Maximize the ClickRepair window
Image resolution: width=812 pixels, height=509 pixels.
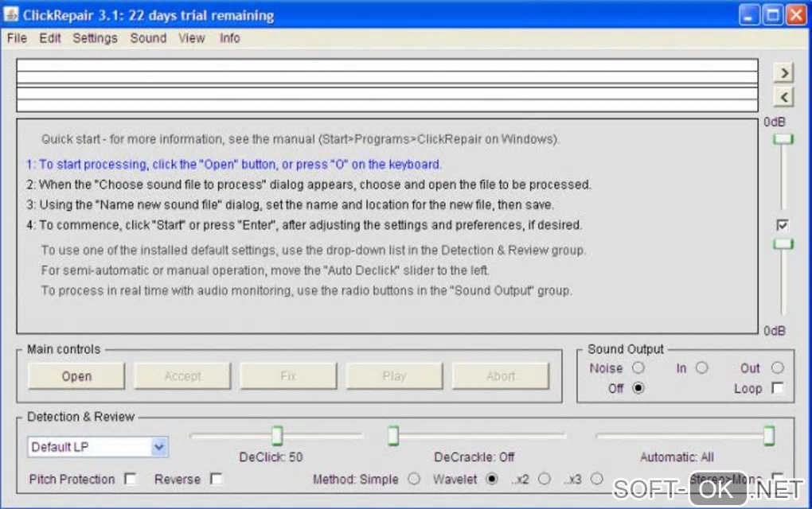coord(772,15)
